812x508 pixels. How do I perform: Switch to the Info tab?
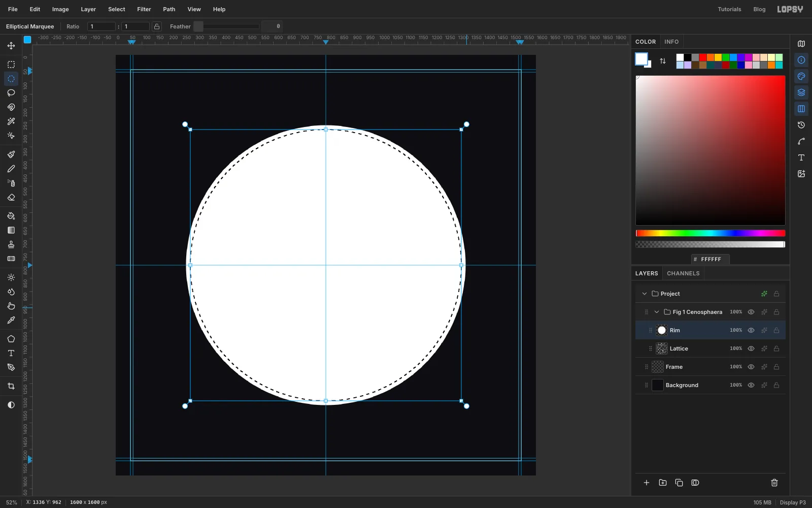click(x=671, y=42)
